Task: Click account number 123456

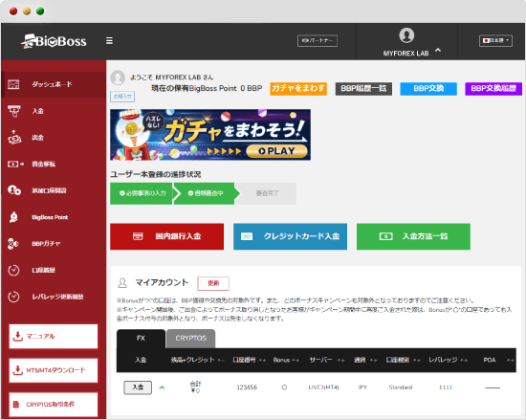Action: click(247, 387)
